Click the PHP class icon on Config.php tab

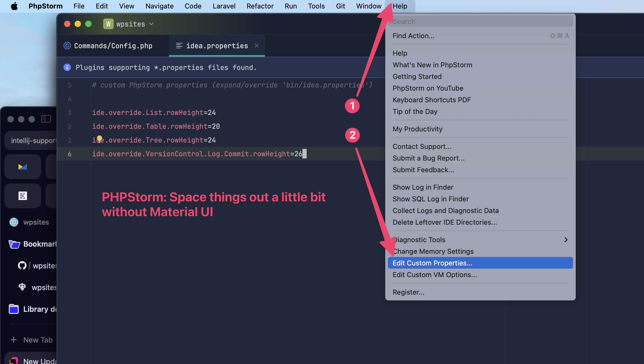(x=67, y=46)
